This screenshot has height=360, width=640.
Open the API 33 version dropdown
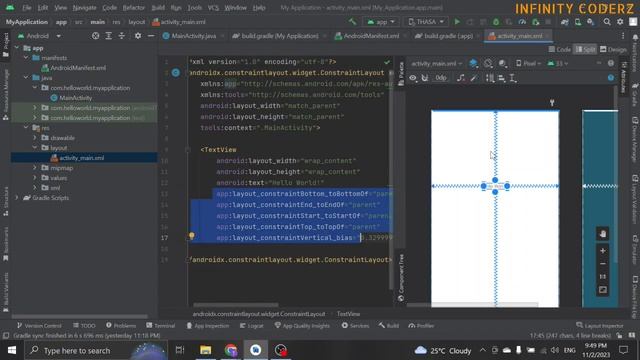558,63
